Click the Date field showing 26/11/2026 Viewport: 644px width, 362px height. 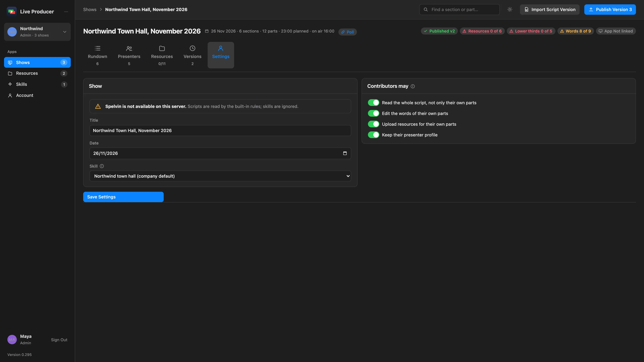click(220, 153)
